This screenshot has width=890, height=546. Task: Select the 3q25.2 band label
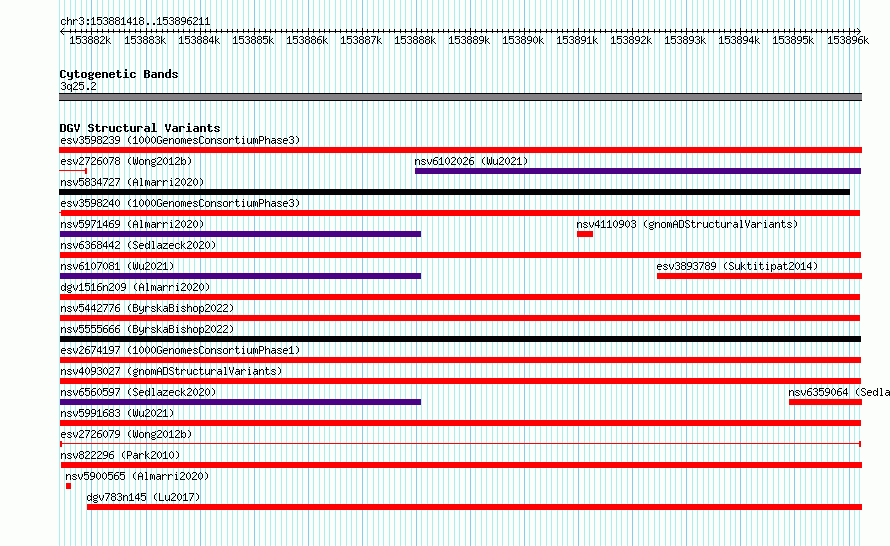[x=78, y=86]
